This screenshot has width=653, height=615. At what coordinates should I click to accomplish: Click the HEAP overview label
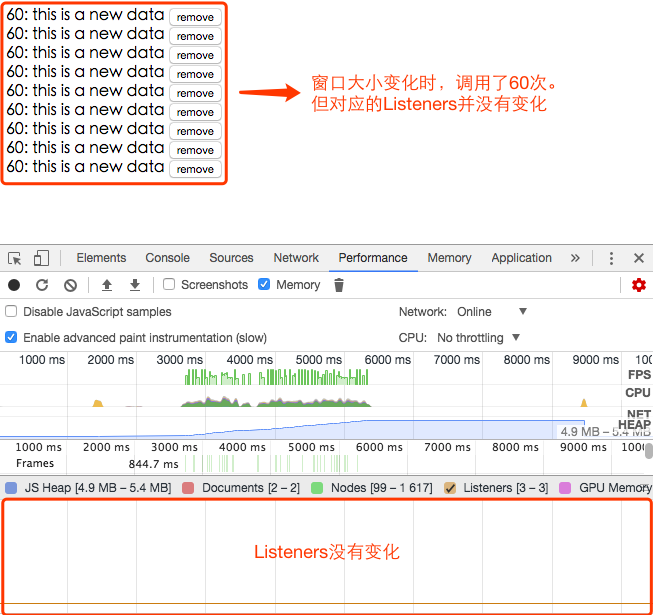pos(634,424)
